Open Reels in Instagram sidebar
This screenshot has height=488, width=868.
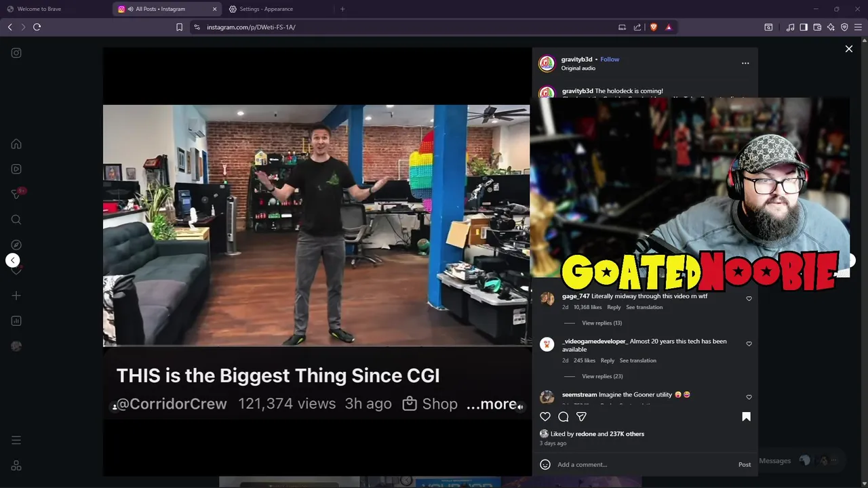16,169
